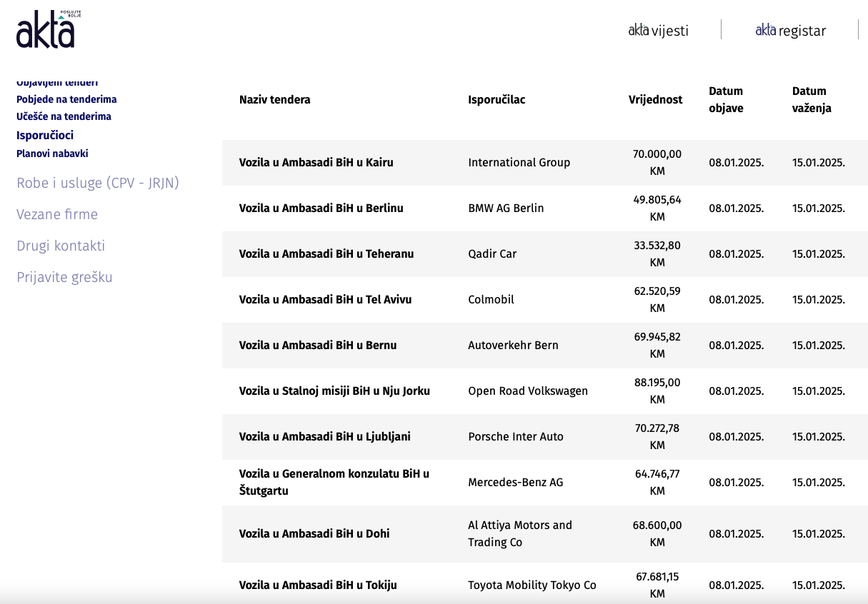Click the akta logo in header

[45, 30]
